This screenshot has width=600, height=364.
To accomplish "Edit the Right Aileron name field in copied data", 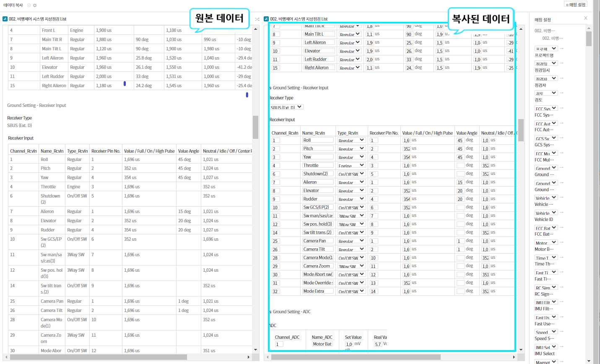I will [x=319, y=68].
